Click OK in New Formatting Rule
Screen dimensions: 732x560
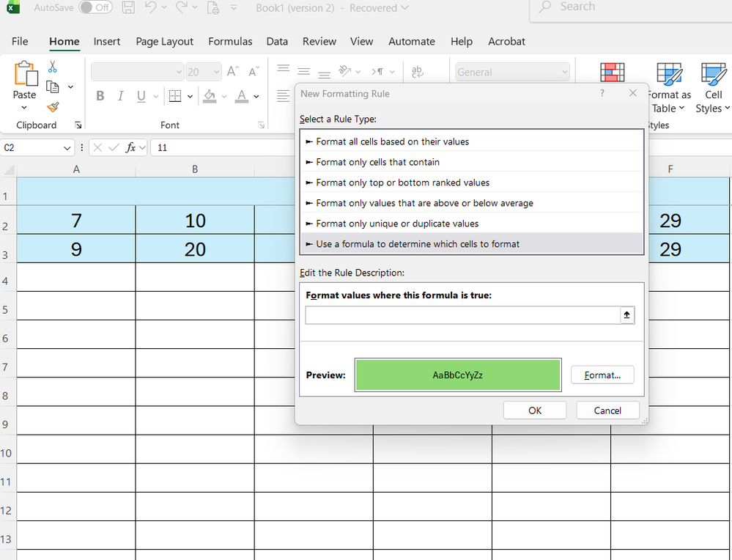pos(535,410)
